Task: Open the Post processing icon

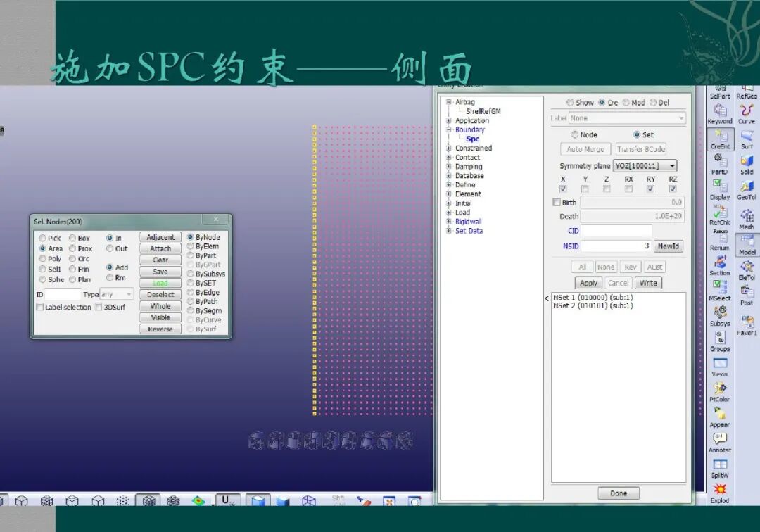Action: tap(747, 295)
